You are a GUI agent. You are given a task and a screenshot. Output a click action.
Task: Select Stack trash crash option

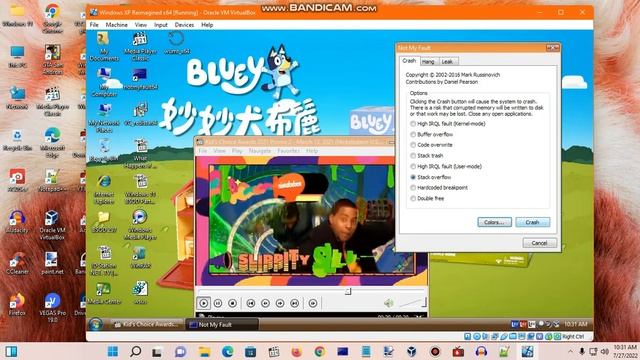pyautogui.click(x=427, y=156)
